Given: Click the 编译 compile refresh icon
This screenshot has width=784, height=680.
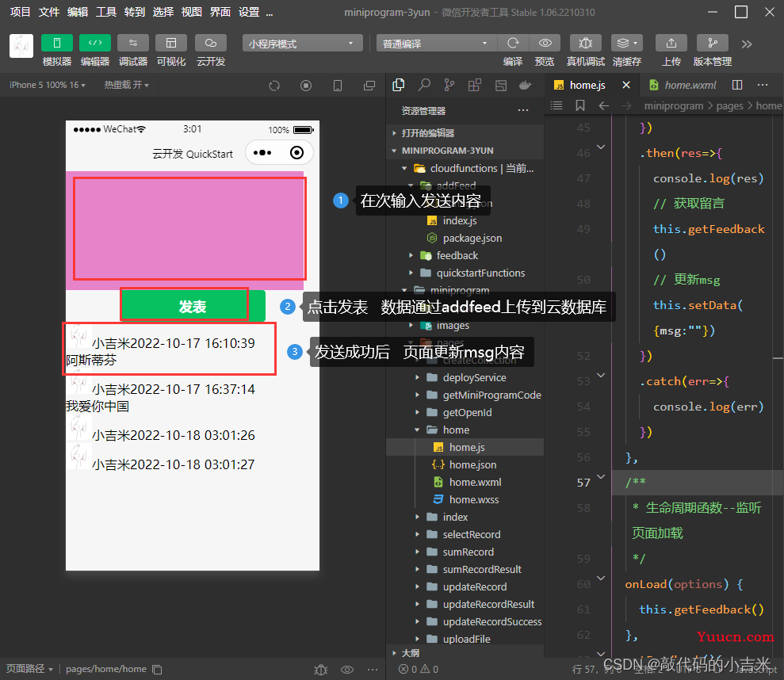Looking at the screenshot, I should (513, 43).
